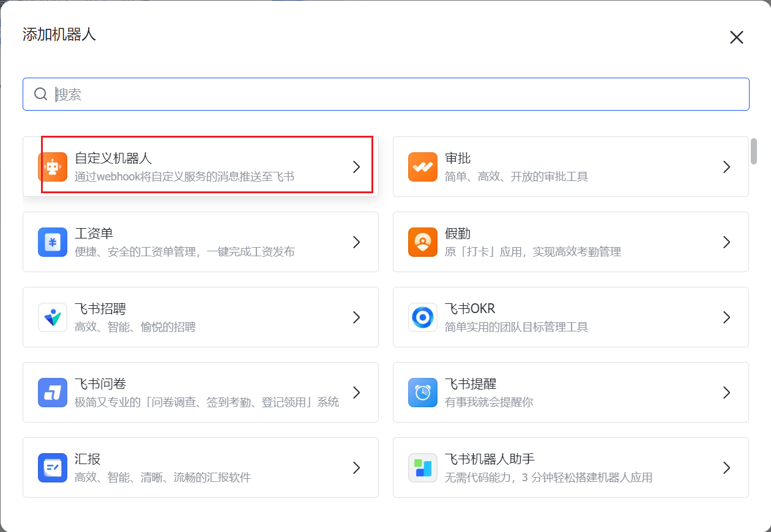The height and width of the screenshot is (532, 771).
Task: Click the custom robot (自定义机器人) icon
Action: pos(53,167)
